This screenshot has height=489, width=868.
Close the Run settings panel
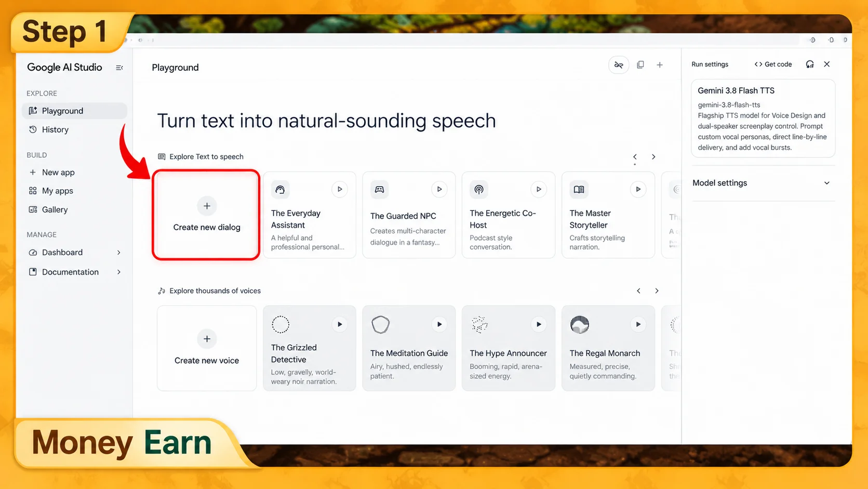tap(827, 64)
